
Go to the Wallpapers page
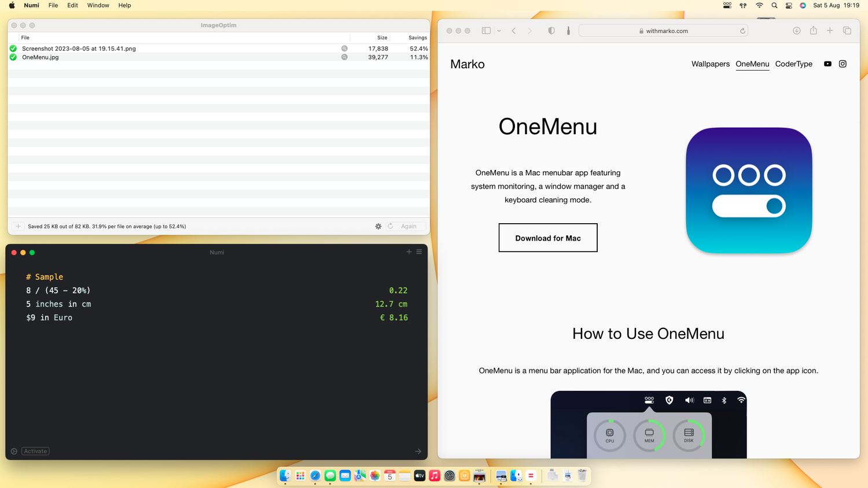click(711, 64)
